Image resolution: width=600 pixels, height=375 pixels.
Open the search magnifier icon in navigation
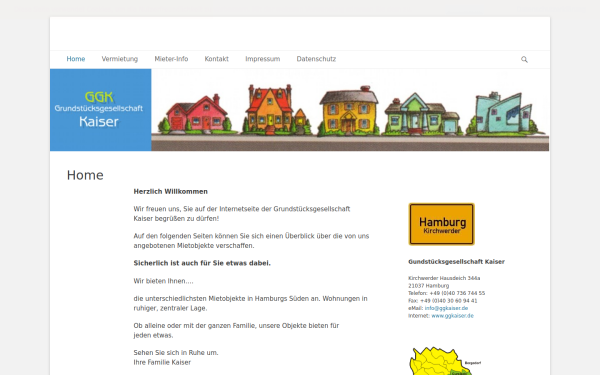pos(524,59)
